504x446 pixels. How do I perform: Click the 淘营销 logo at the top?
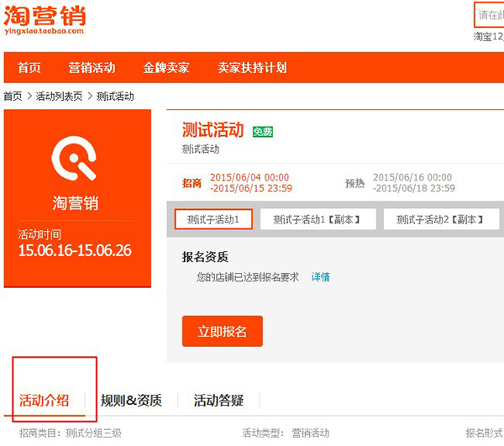coord(44,19)
